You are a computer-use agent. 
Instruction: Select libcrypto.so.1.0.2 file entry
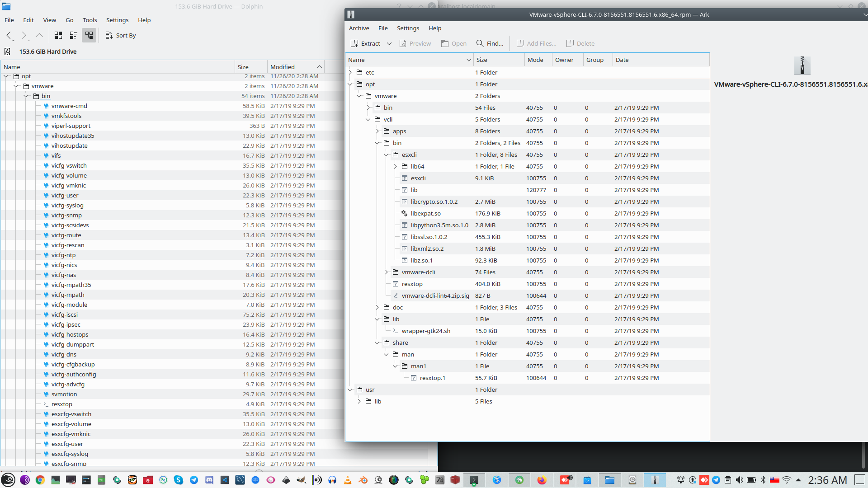(x=434, y=202)
